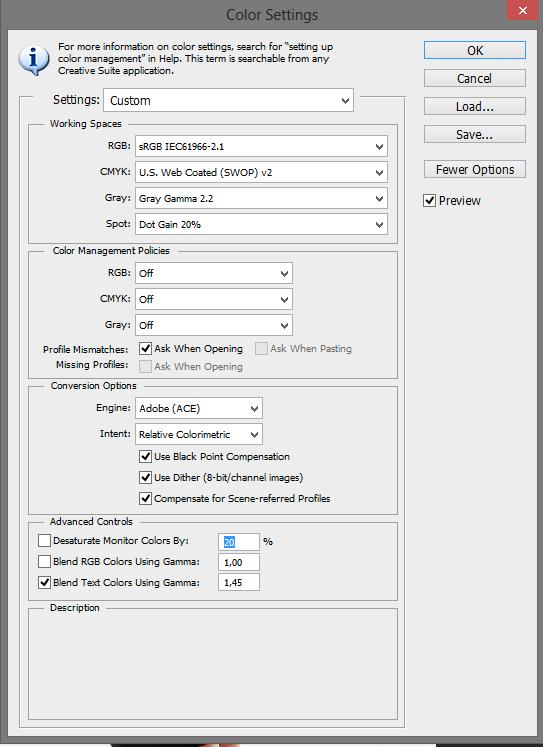
Task: Click the Fewer Options button
Action: pos(474,169)
